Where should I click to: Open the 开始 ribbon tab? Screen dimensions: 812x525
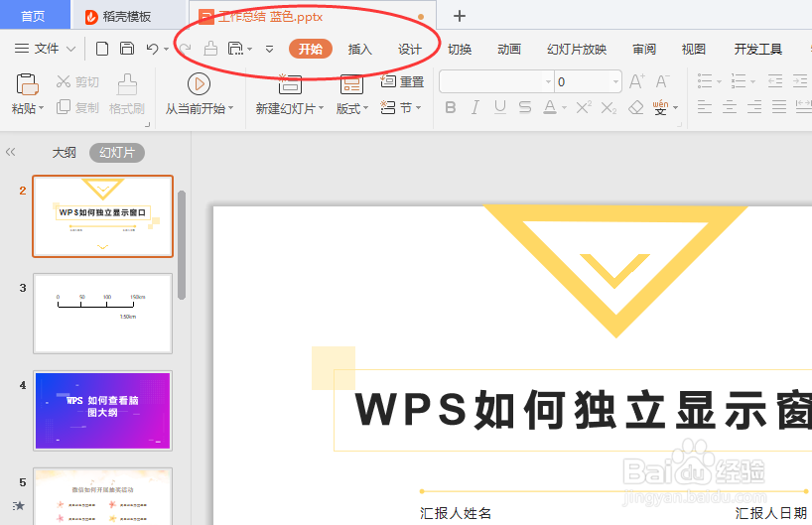(310, 50)
